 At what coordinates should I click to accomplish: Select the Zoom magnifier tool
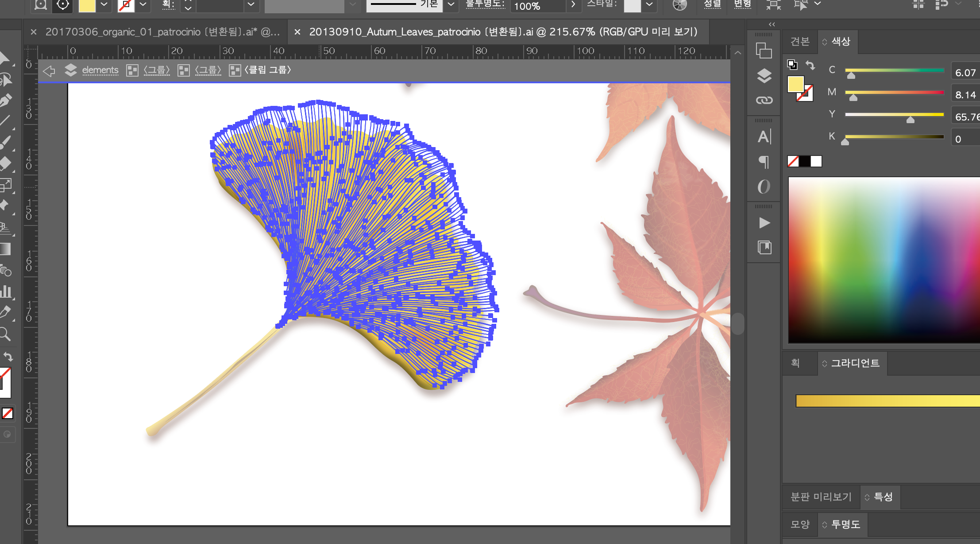[5, 334]
